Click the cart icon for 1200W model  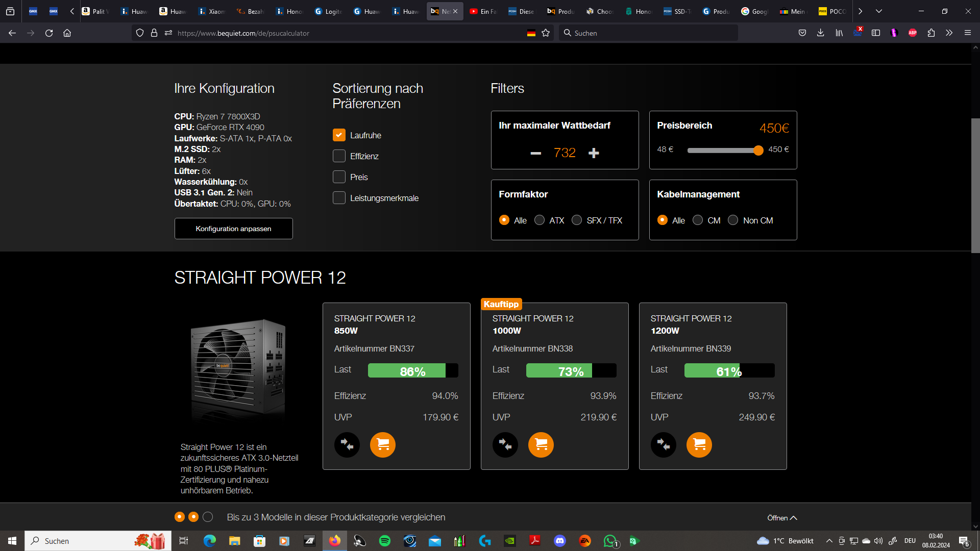699,445
